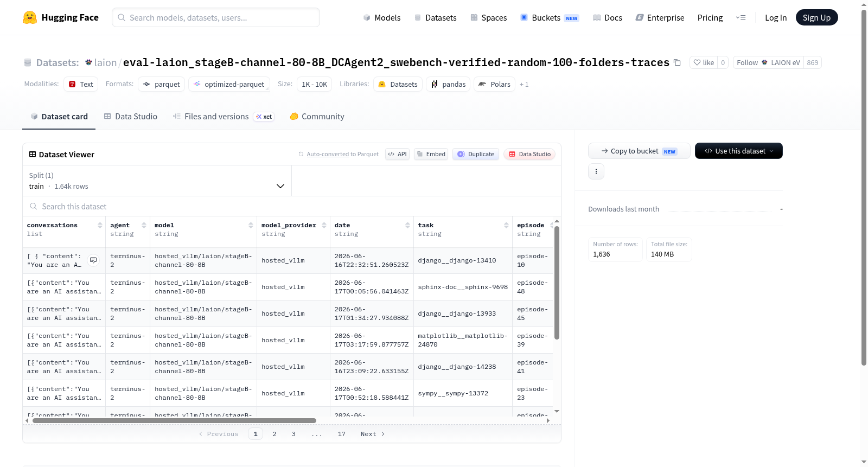Switch to the Data Studio tab
The width and height of the screenshot is (868, 467).
(x=131, y=116)
